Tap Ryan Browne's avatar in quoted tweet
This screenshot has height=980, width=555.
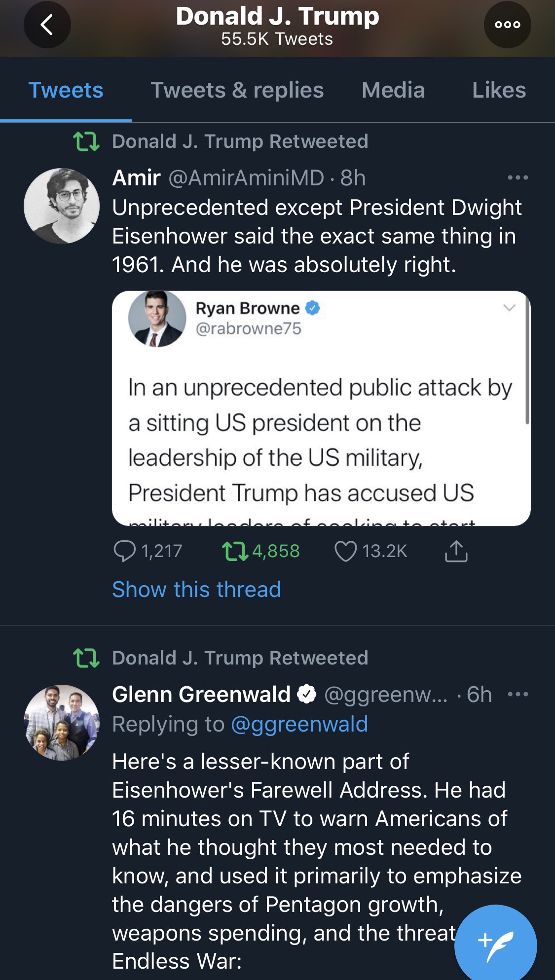click(x=157, y=319)
